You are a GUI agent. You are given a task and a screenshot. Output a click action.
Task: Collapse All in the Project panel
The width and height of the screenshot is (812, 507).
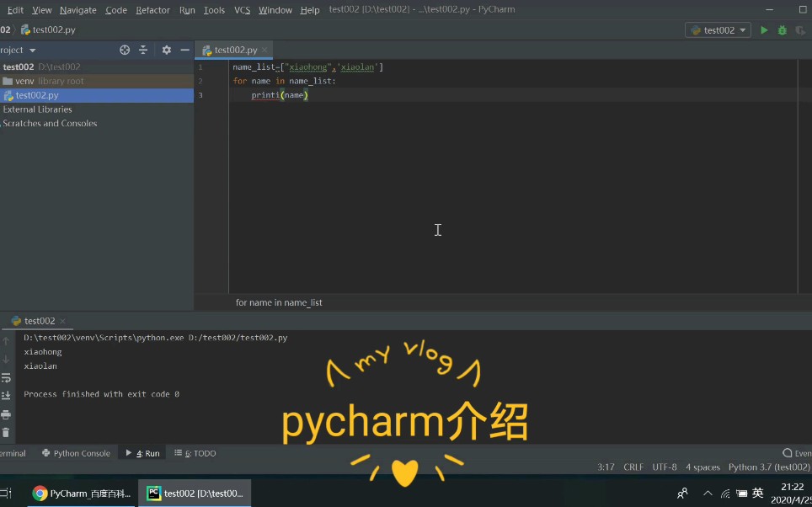click(x=143, y=50)
